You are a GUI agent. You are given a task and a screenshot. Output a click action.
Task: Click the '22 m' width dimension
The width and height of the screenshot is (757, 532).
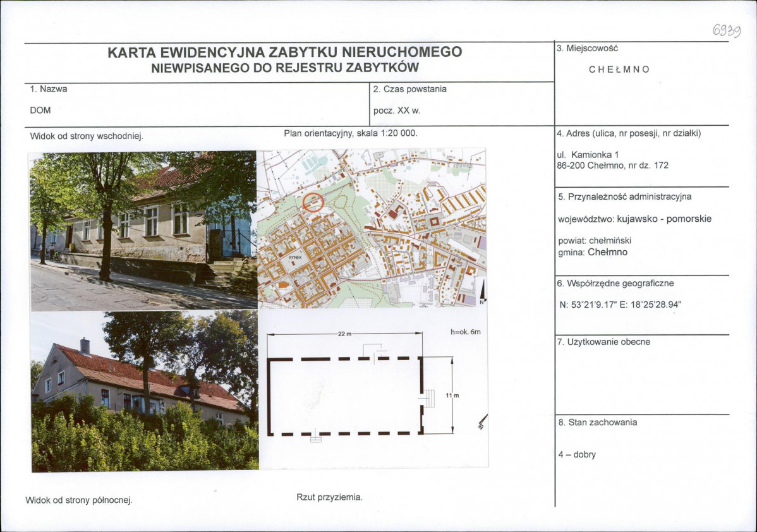pos(345,334)
